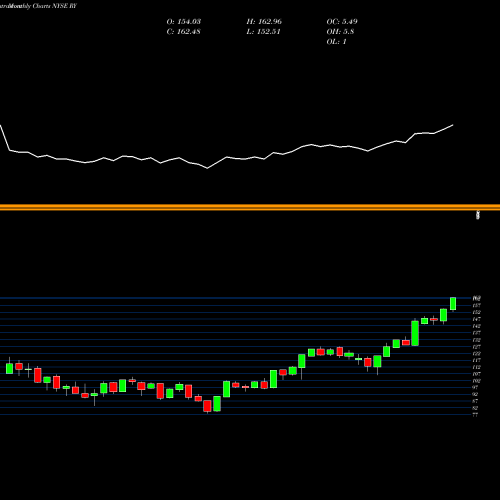Select the OH: 5.8 value

340,32
